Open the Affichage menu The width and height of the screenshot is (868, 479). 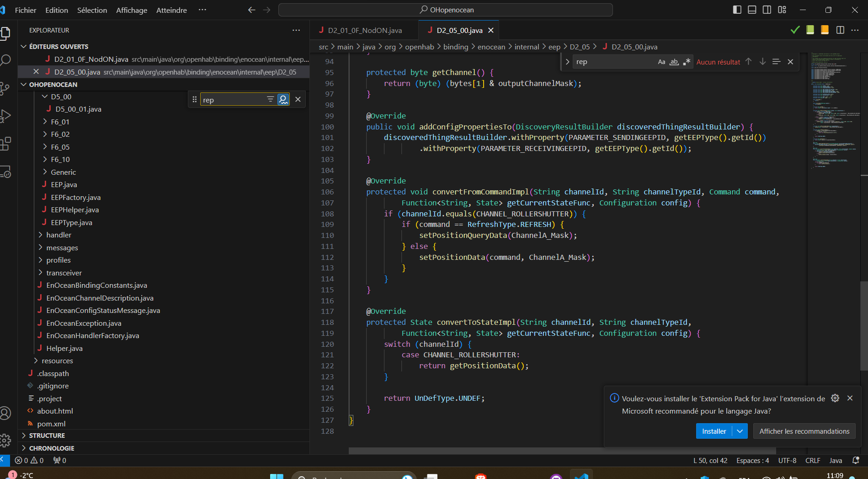(x=132, y=10)
